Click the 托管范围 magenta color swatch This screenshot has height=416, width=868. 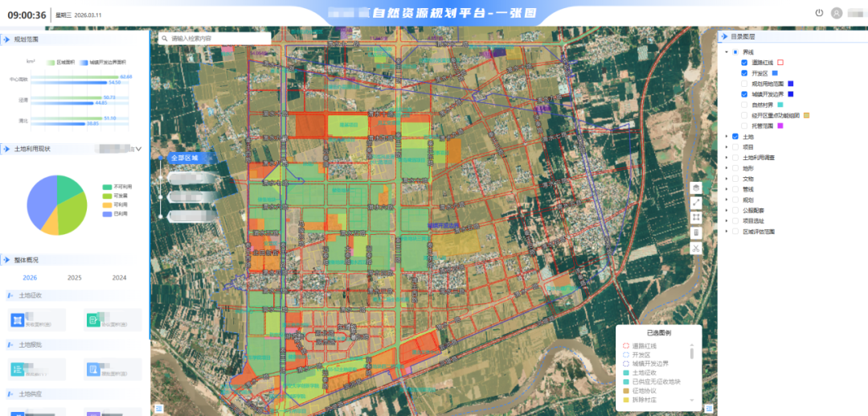(x=779, y=126)
